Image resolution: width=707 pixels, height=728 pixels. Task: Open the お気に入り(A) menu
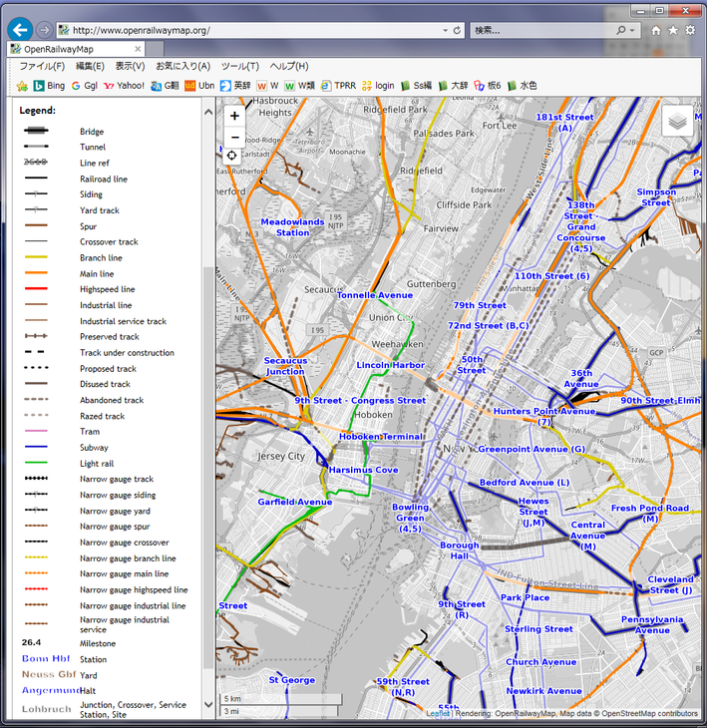point(182,67)
